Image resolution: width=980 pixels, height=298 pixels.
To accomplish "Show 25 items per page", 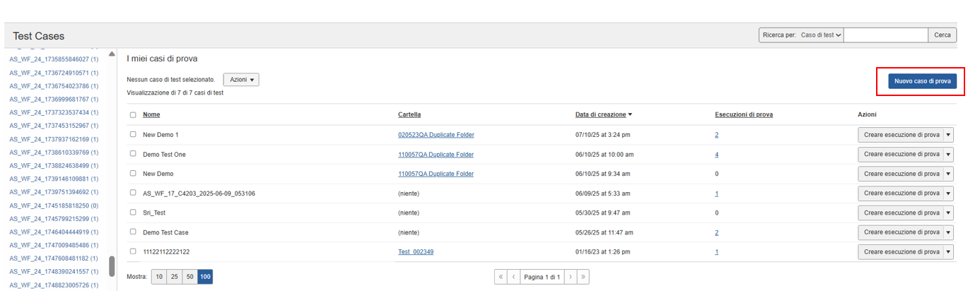I will pos(174,278).
